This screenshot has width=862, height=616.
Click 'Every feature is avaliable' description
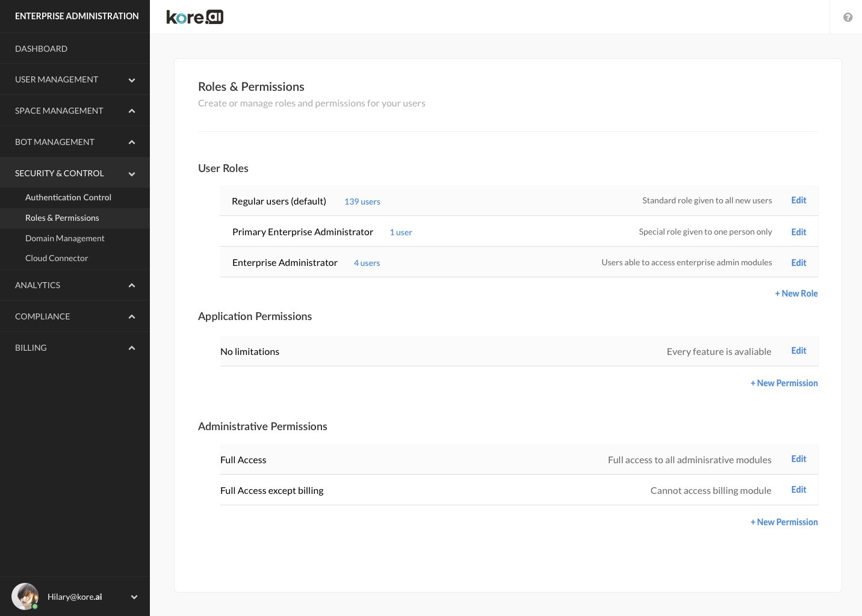pos(719,351)
